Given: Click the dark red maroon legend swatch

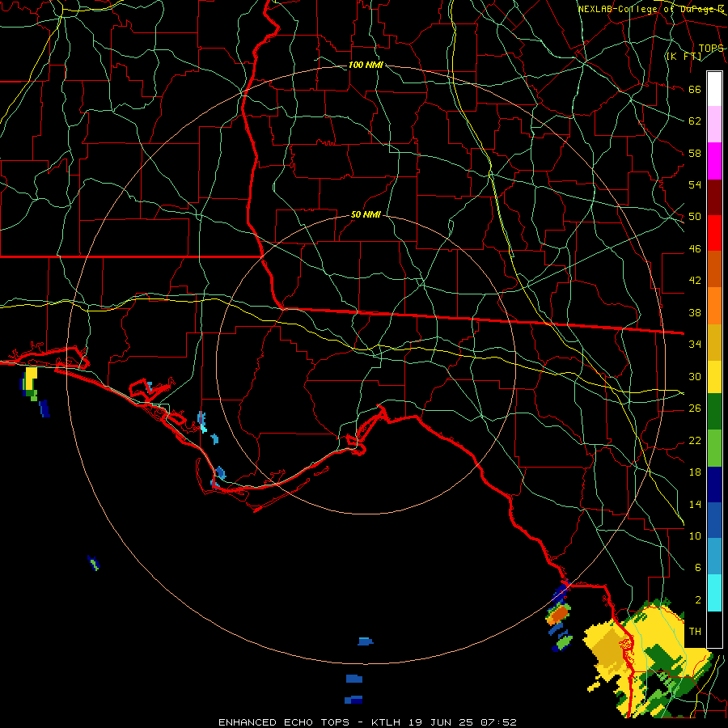Looking at the screenshot, I should tap(714, 197).
